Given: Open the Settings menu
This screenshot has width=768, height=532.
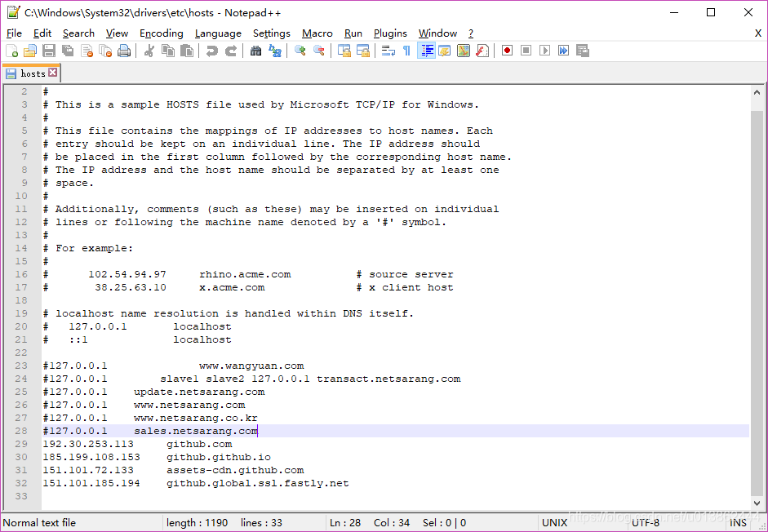Looking at the screenshot, I should pyautogui.click(x=271, y=33).
